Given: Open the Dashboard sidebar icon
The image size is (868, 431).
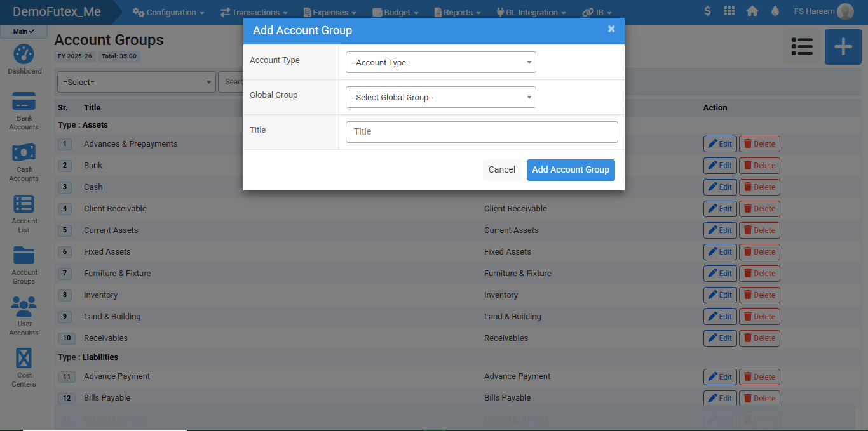Looking at the screenshot, I should 24,60.
